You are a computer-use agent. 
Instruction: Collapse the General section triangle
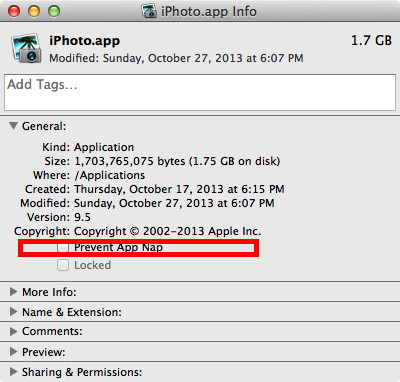coord(13,126)
